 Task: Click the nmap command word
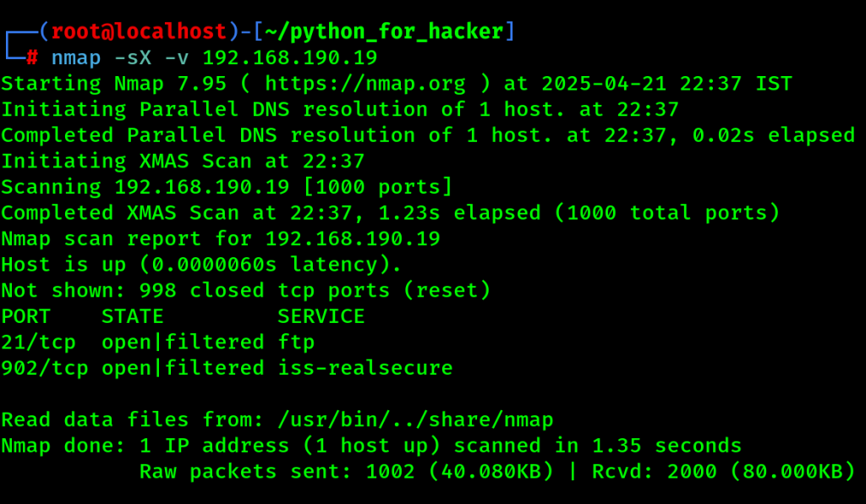pos(76,58)
